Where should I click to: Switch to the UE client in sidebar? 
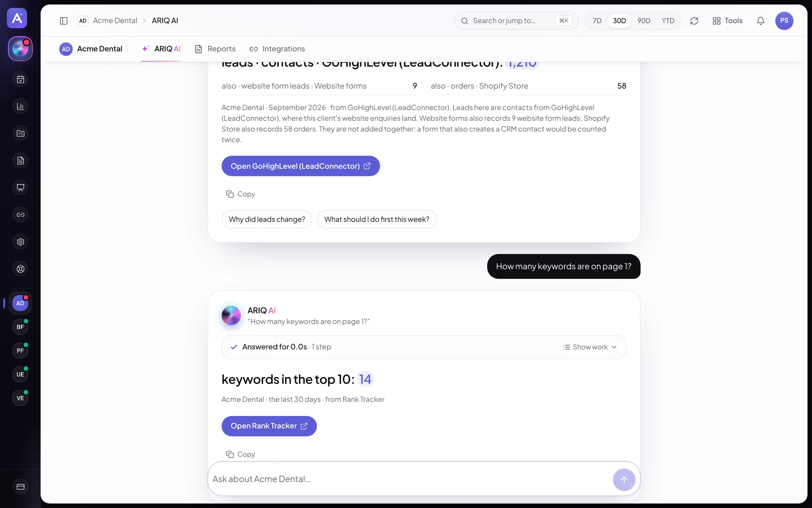(x=20, y=374)
